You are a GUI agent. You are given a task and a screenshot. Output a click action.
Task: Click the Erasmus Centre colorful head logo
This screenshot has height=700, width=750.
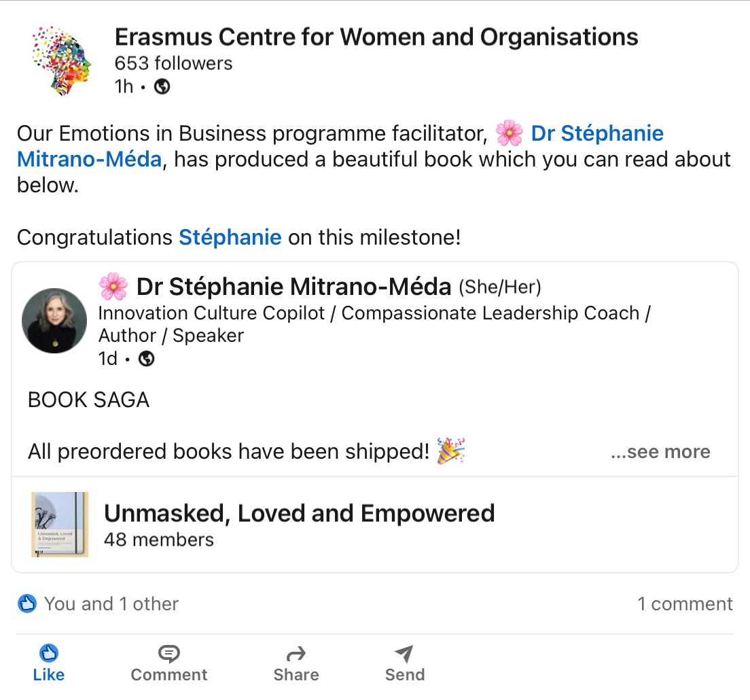click(61, 60)
